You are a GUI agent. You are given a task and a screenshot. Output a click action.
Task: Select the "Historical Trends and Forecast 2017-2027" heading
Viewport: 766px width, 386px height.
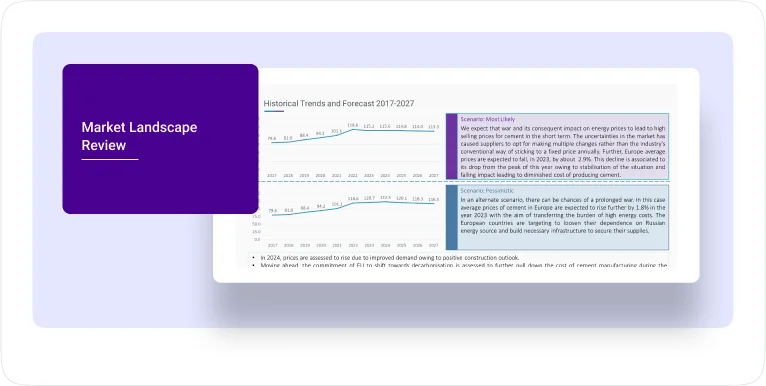pyautogui.click(x=339, y=104)
